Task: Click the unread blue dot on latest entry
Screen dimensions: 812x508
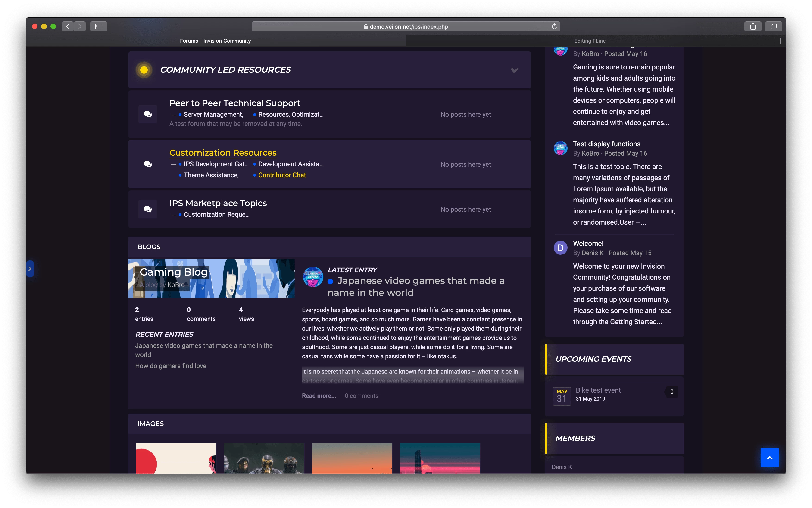Action: tap(330, 282)
